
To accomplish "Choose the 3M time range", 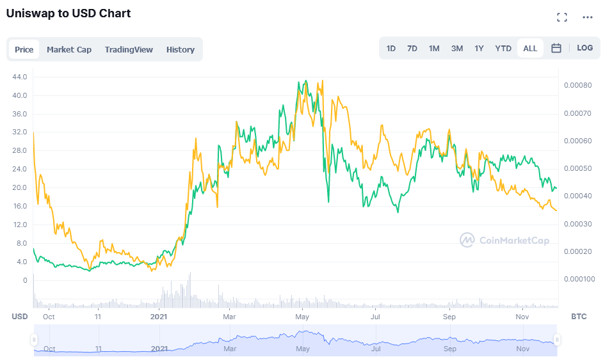I will [x=457, y=49].
